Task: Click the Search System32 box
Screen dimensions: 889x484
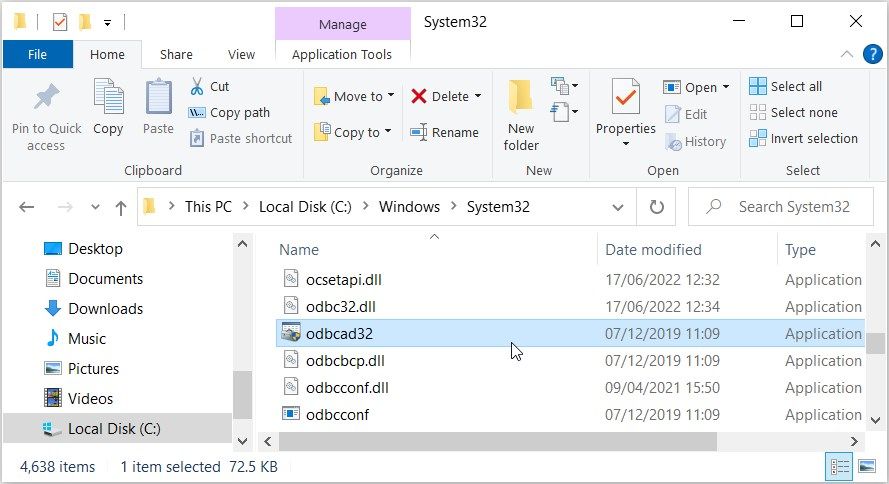Action: tap(780, 207)
